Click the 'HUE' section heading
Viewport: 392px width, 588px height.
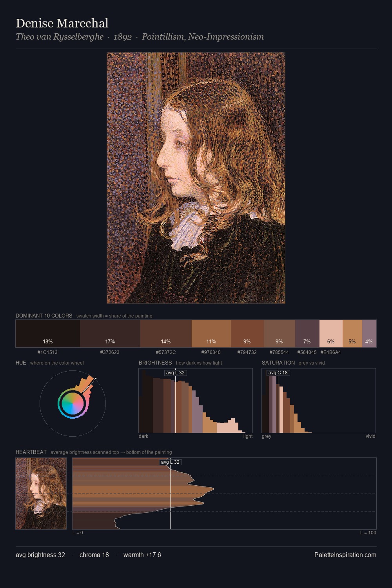tap(21, 363)
